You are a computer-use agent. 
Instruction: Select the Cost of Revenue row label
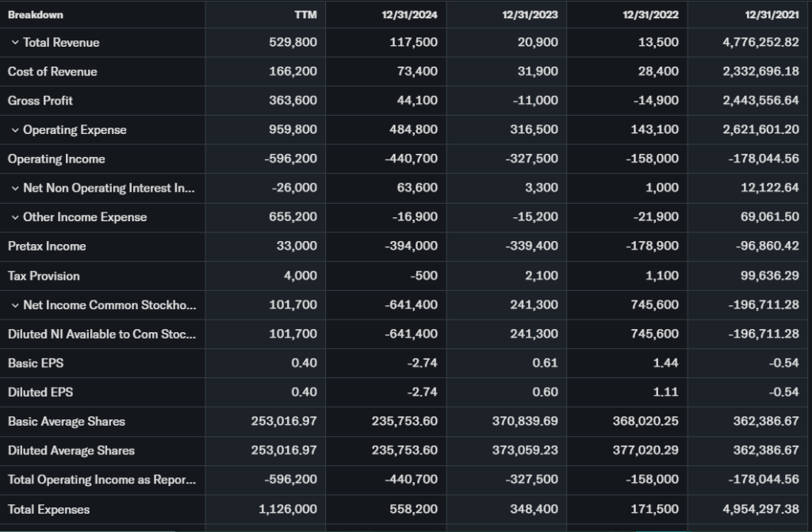[52, 72]
